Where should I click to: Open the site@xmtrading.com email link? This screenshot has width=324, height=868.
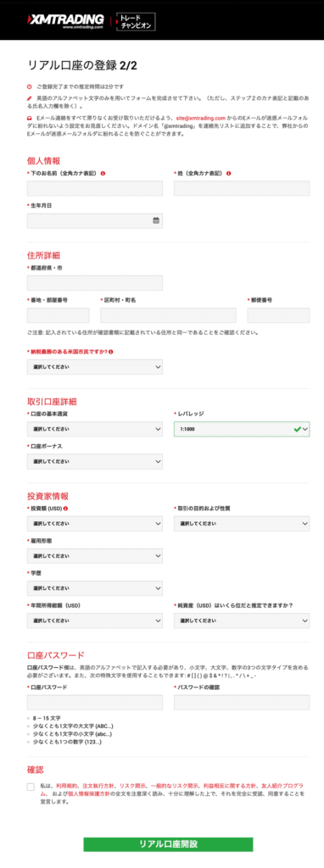coord(200,119)
